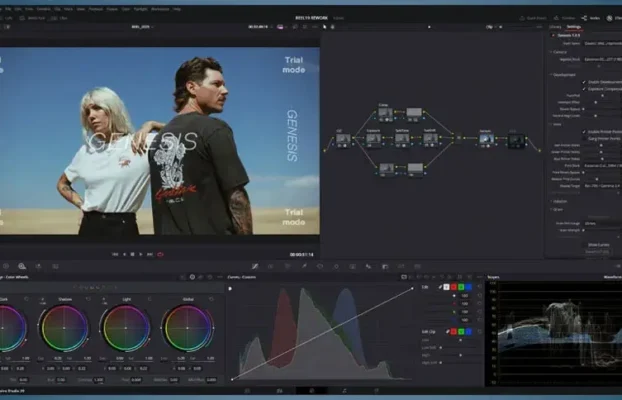Click the Show Curves button
622x400 pixels.
point(598,245)
